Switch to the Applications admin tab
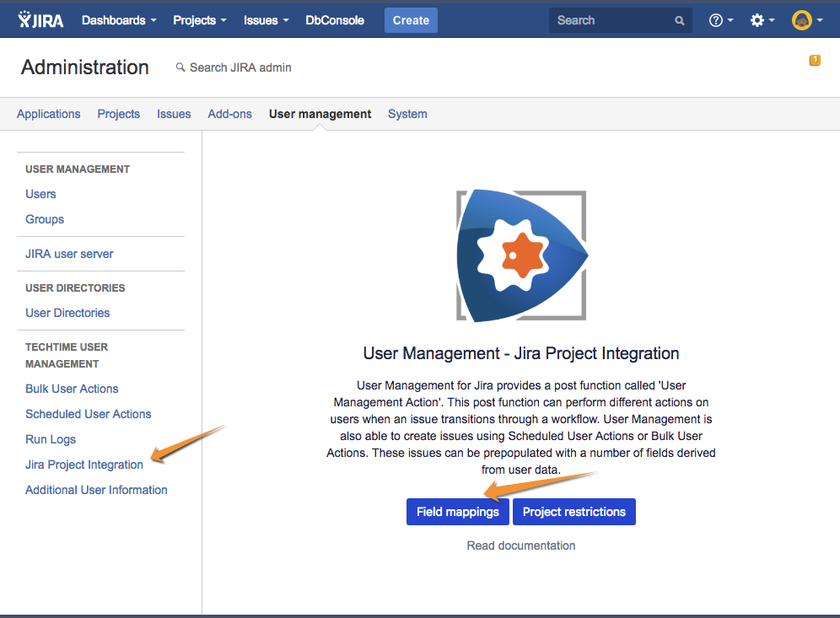The image size is (840, 618). pyautogui.click(x=49, y=114)
